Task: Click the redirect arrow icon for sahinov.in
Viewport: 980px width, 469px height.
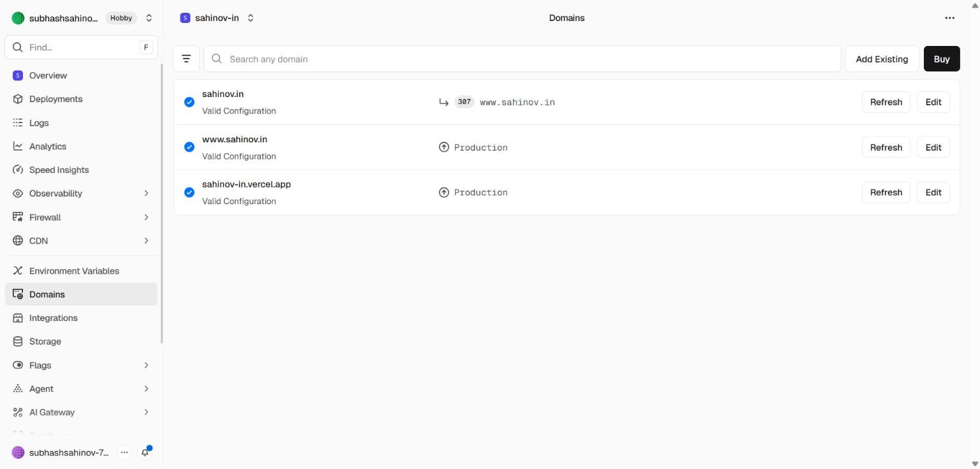Action: (444, 102)
